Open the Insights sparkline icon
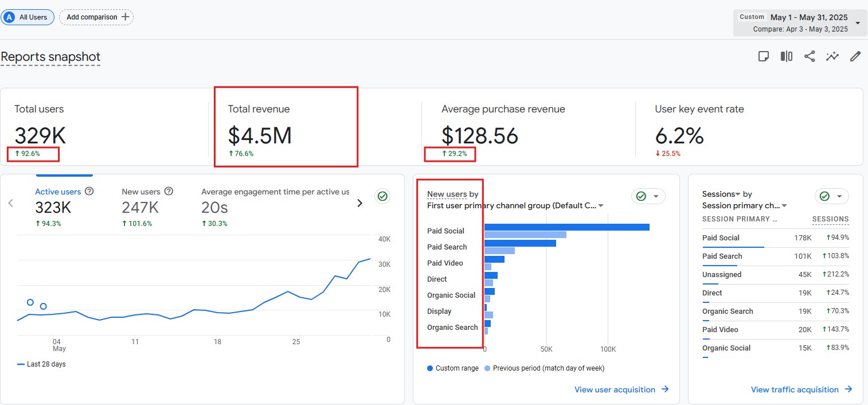 pos(832,56)
